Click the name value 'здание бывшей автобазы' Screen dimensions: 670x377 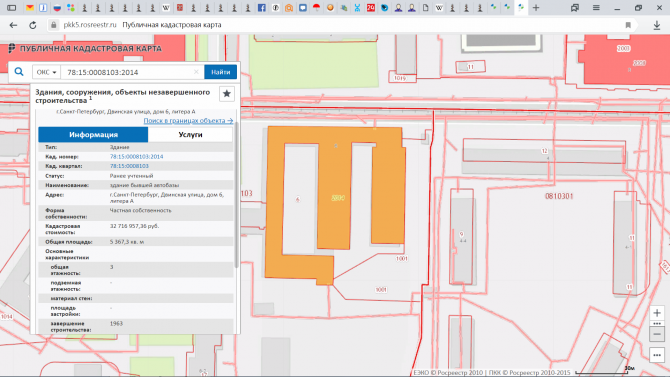coord(144,186)
